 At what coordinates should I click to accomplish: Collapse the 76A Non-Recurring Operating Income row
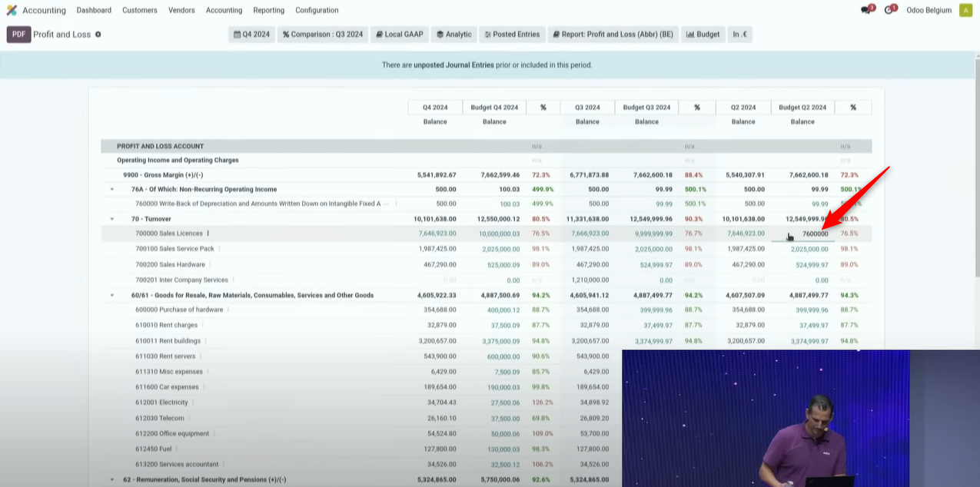point(112,189)
